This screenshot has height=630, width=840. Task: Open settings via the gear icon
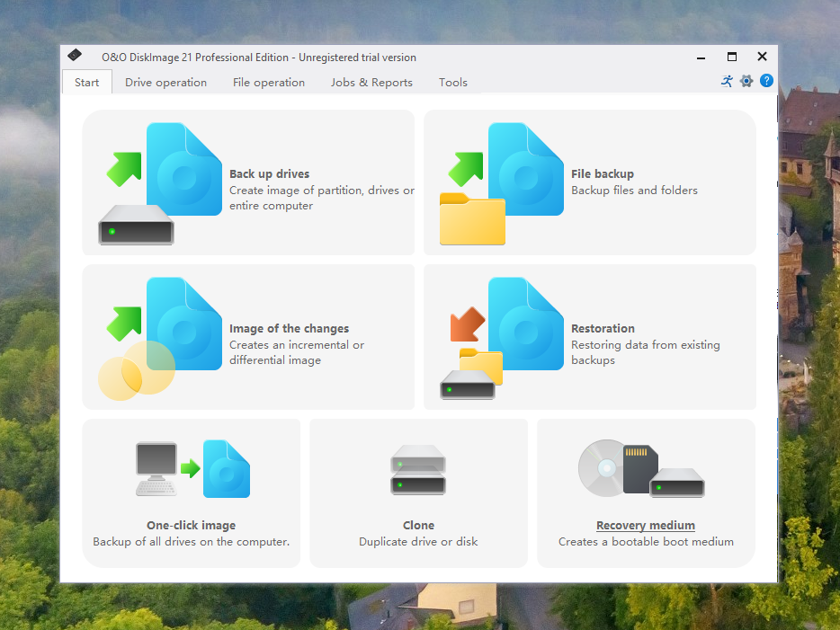(746, 81)
